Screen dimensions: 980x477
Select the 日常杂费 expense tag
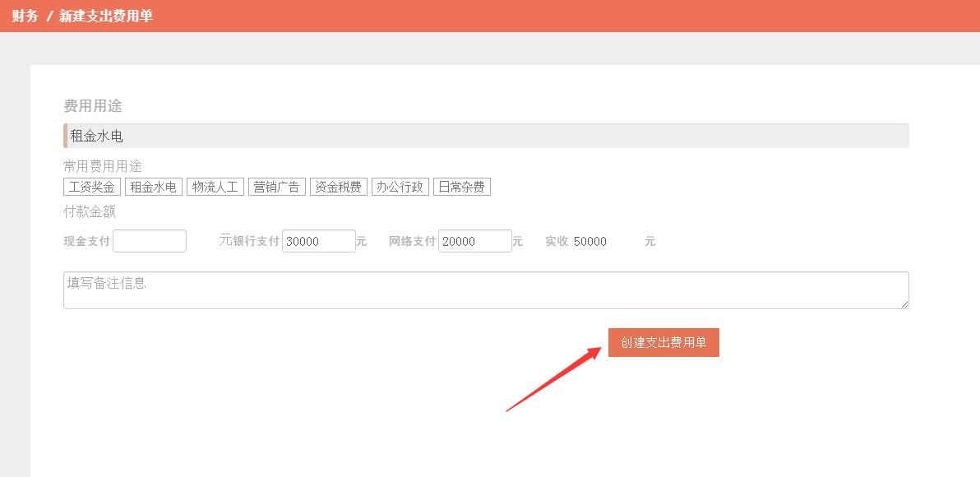[x=462, y=187]
